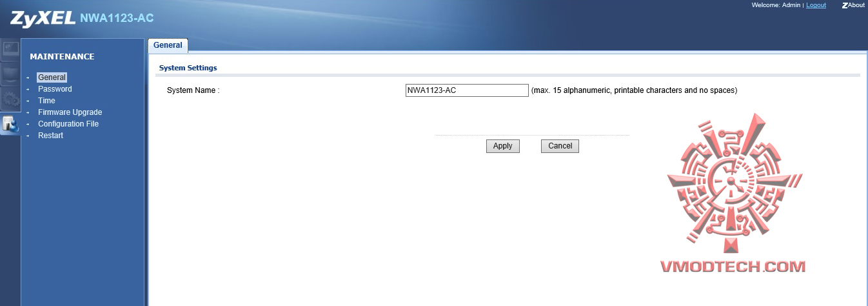The width and height of the screenshot is (868, 306).
Task: Open the Configuration gear sidebar icon
Action: click(x=10, y=99)
